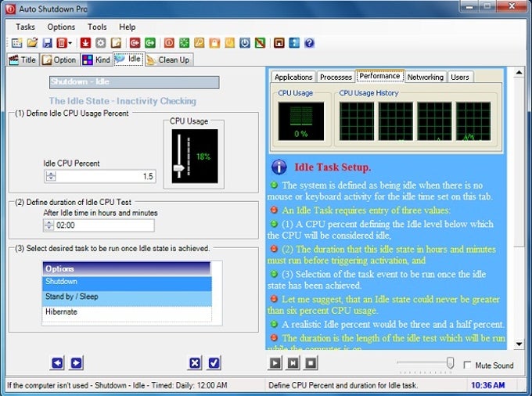
Task: Click the green right-arrow toolbar icon
Action: pyautogui.click(x=150, y=43)
